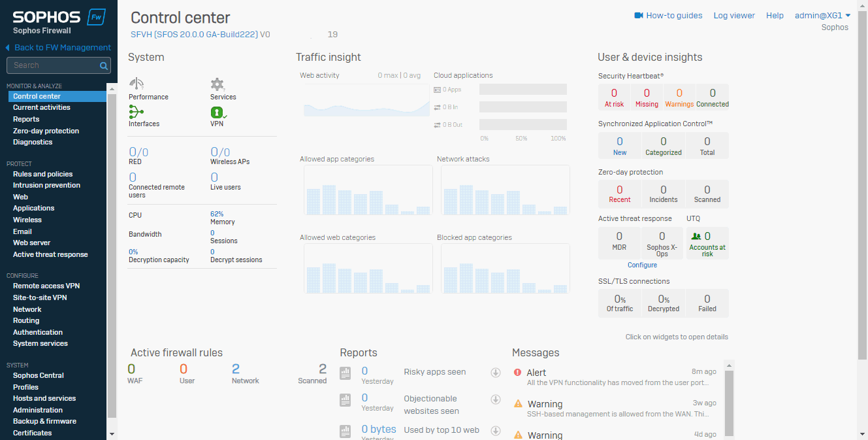This screenshot has width=868, height=440.
Task: Click the Security Heartbeat Missing tile
Action: [647, 97]
